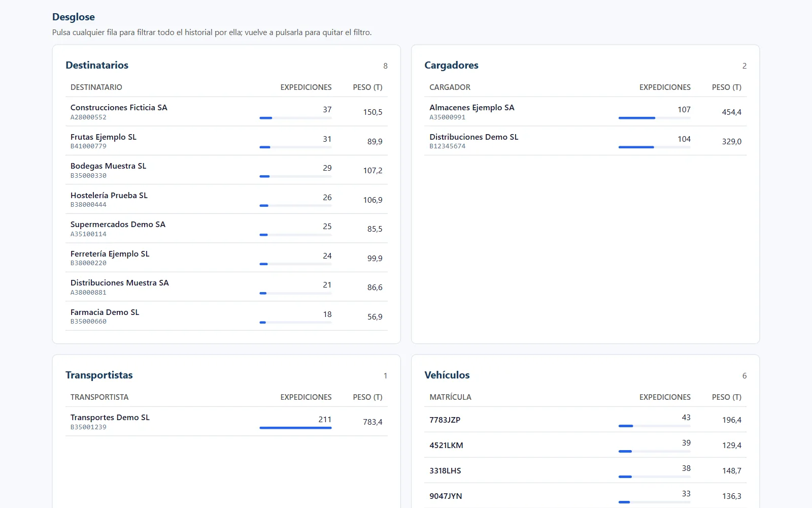Click the Almacenes Ejemplo SA expeditions bar
The width and height of the screenshot is (812, 508).
[x=654, y=118]
